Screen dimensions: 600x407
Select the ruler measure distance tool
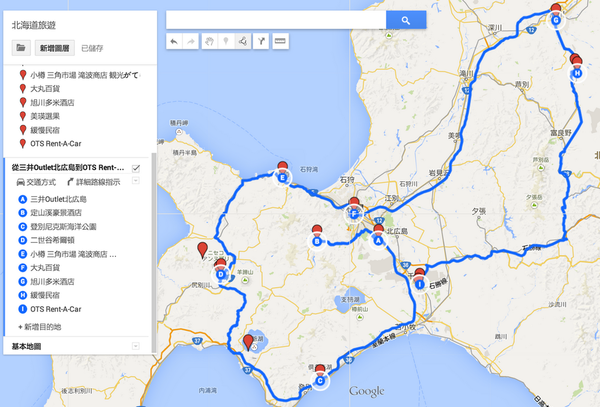pyautogui.click(x=280, y=42)
